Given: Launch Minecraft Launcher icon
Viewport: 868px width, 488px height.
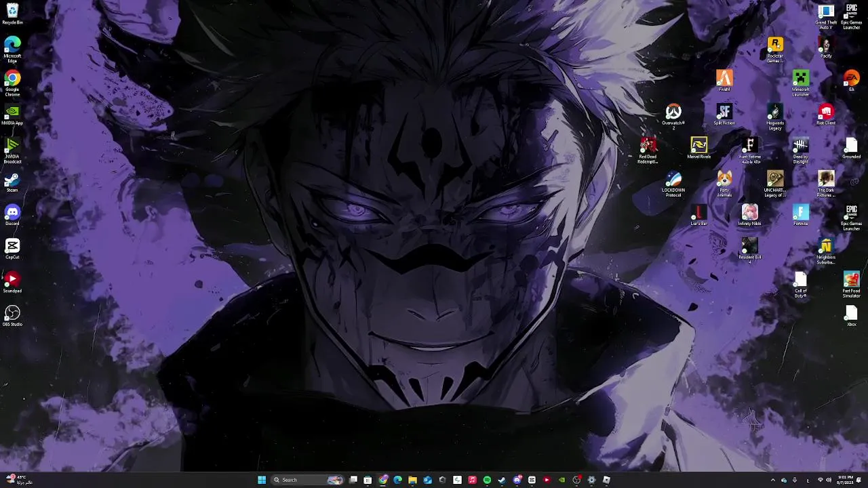Looking at the screenshot, I should (x=801, y=83).
